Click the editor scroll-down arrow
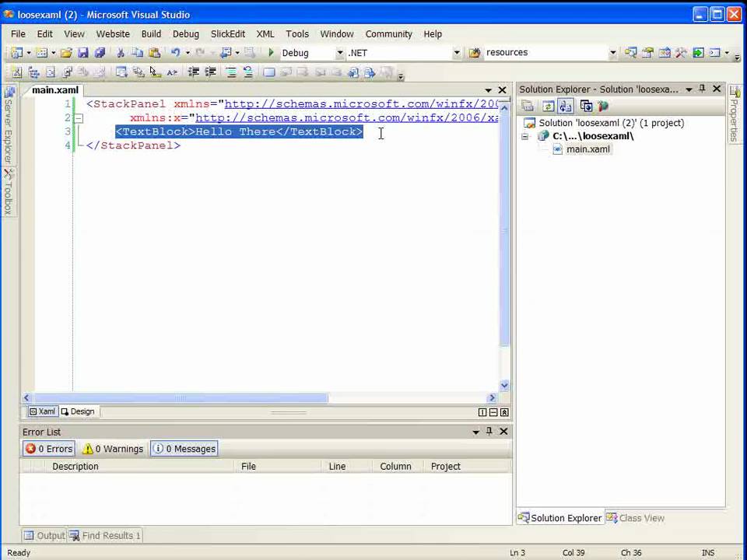Viewport: 747px width, 560px height. (504, 385)
